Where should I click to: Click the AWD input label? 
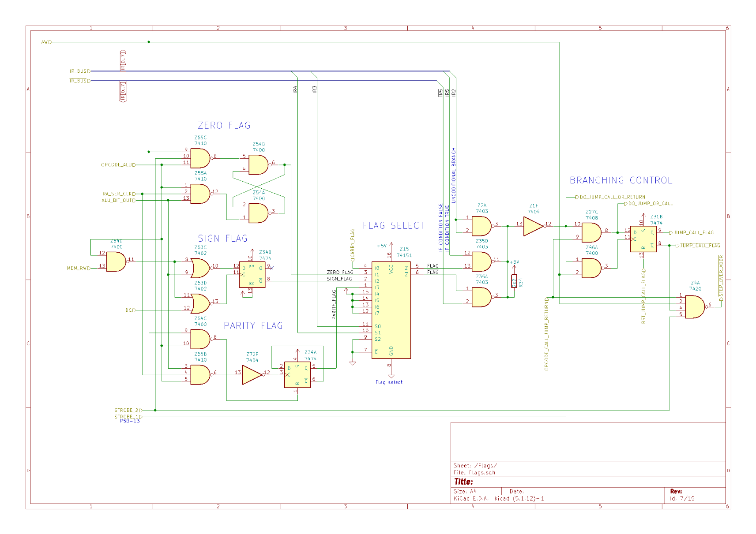[46, 42]
